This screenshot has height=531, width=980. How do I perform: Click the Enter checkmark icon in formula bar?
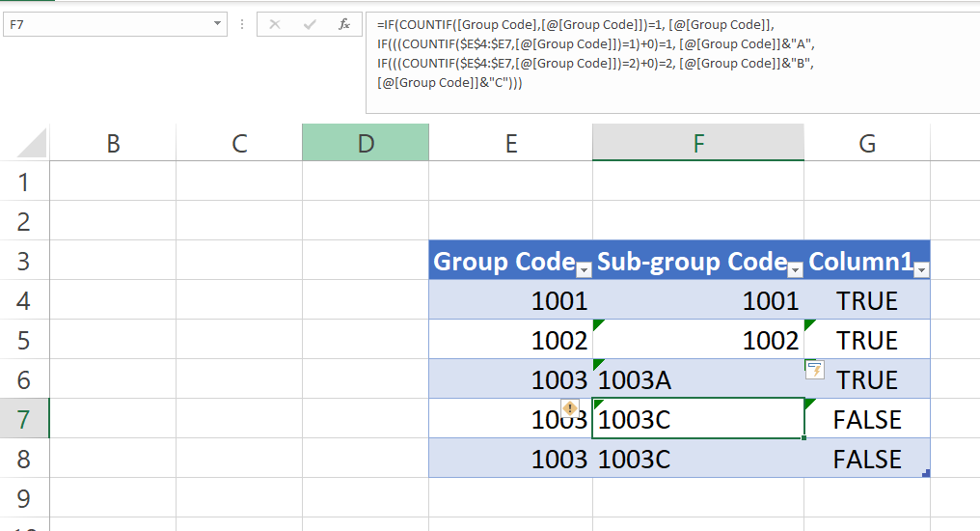coord(310,24)
